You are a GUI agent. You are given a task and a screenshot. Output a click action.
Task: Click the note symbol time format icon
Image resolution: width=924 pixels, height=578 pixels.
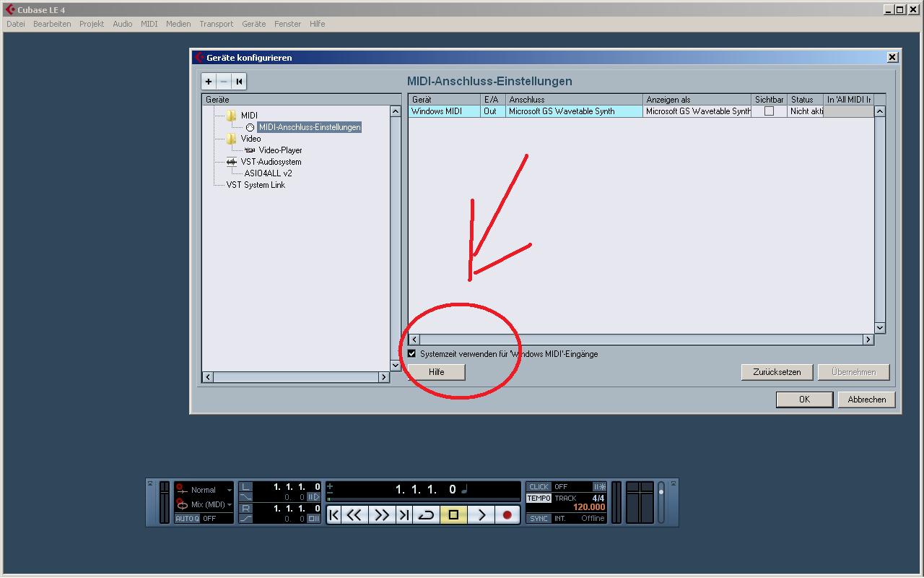pyautogui.click(x=464, y=489)
